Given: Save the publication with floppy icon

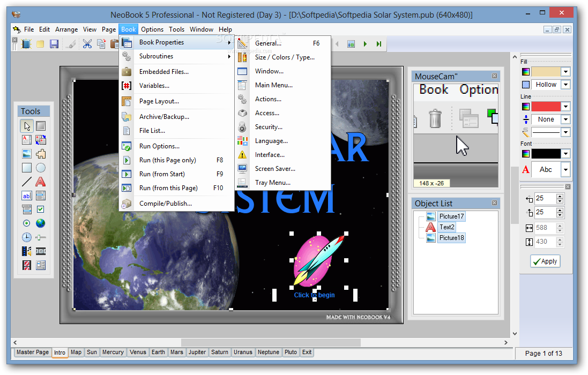Looking at the screenshot, I should [x=54, y=44].
